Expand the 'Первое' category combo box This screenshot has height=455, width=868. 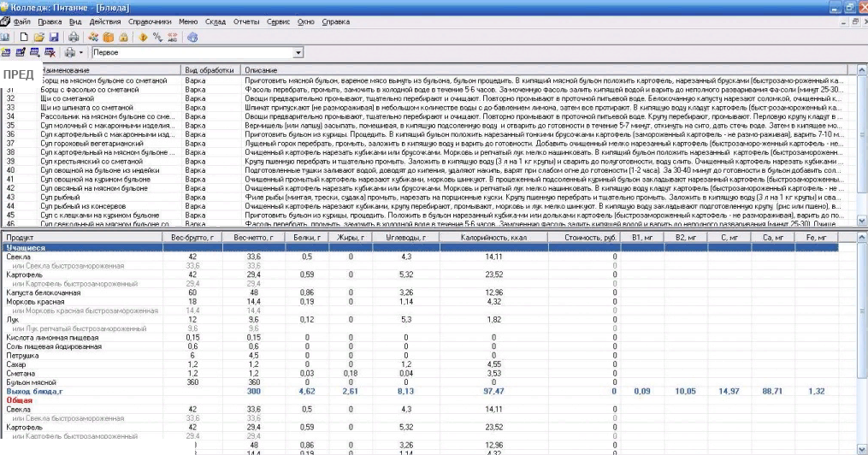pyautogui.click(x=298, y=53)
